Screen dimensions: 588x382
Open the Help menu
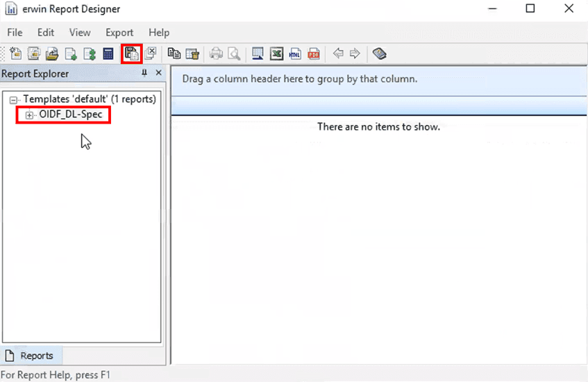click(159, 33)
